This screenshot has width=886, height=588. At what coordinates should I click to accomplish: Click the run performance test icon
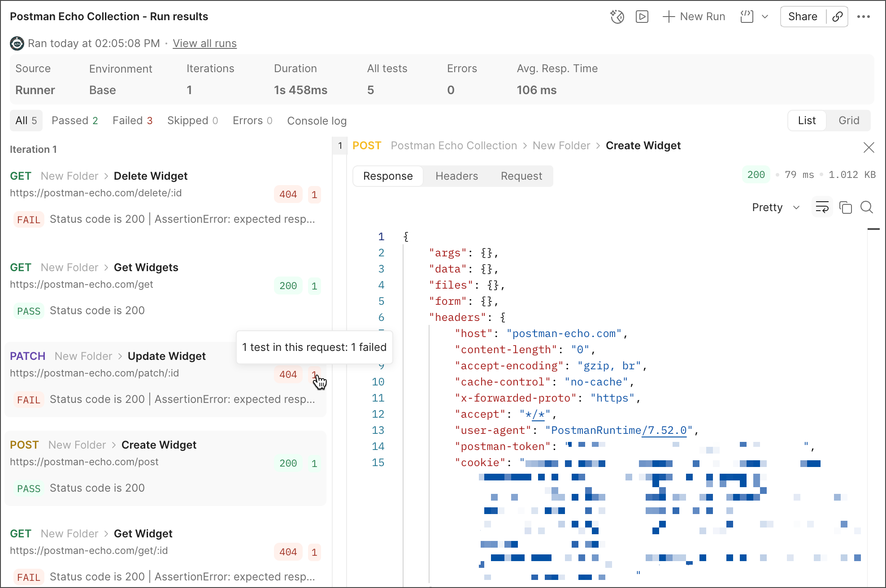[617, 17]
